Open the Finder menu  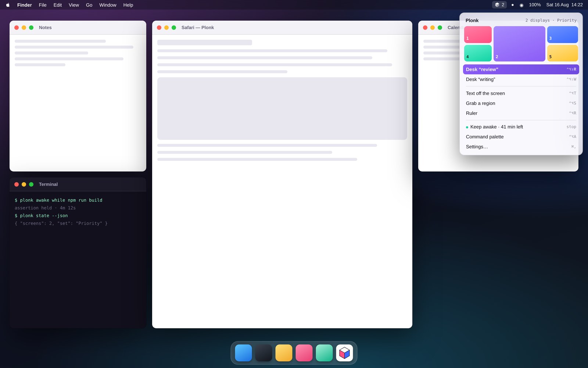pos(25,5)
